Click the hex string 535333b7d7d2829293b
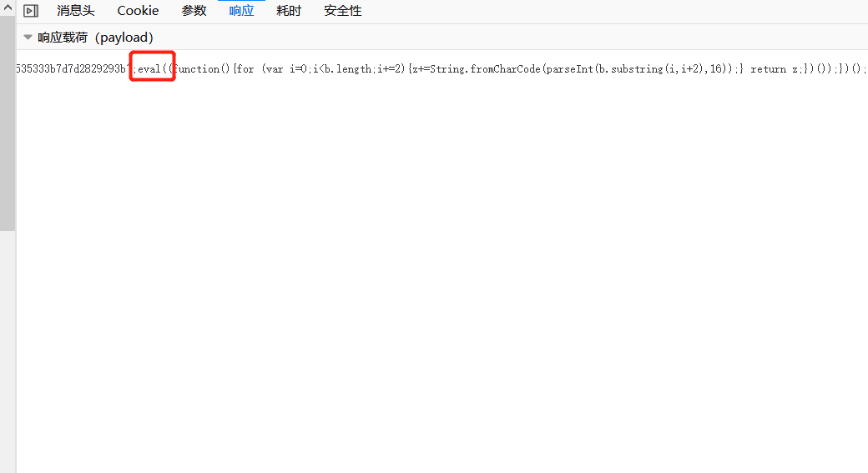 click(71, 68)
